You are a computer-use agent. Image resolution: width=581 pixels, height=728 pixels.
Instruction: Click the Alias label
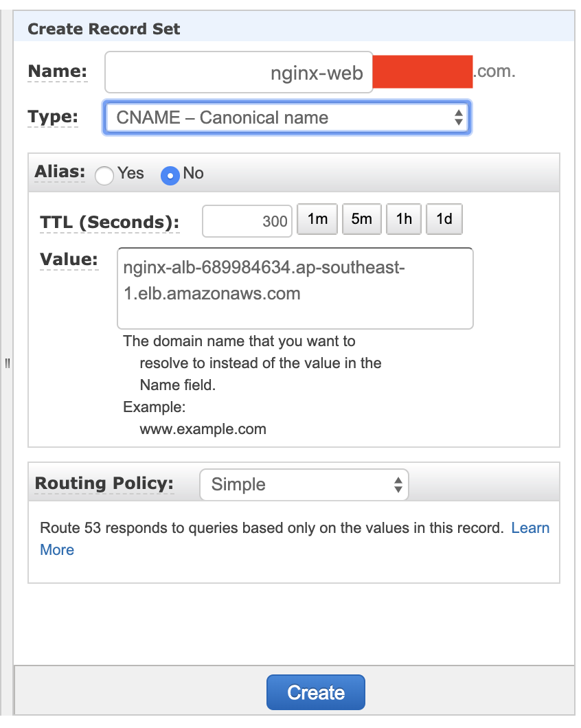pyautogui.click(x=60, y=173)
